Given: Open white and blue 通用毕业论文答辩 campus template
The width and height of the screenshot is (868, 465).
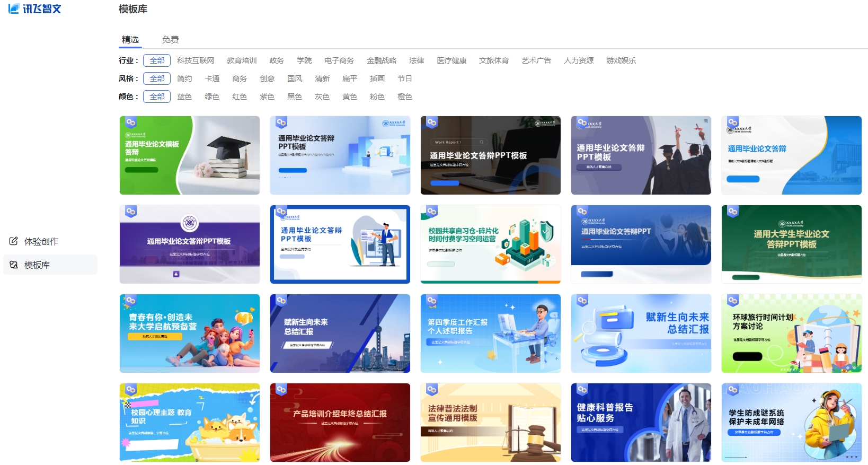Looking at the screenshot, I should tap(792, 155).
